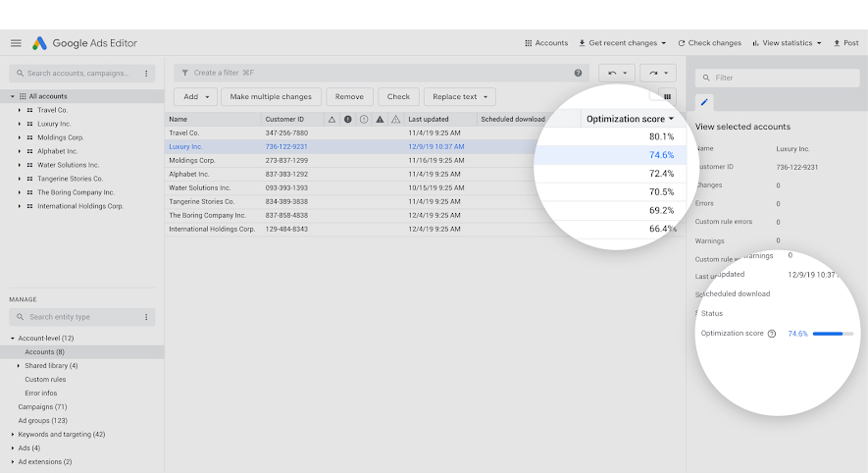Click the Check button
The image size is (868, 474).
398,97
